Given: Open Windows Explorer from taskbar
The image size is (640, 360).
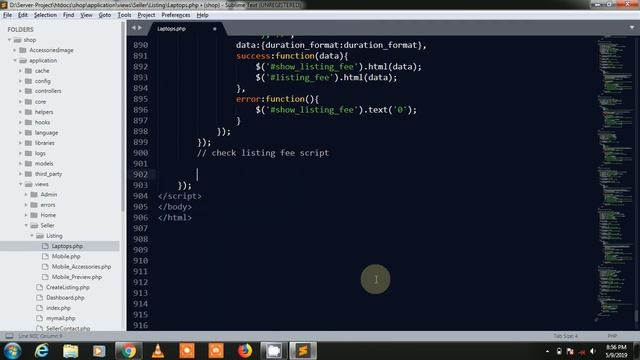Looking at the screenshot, I should point(70,351).
